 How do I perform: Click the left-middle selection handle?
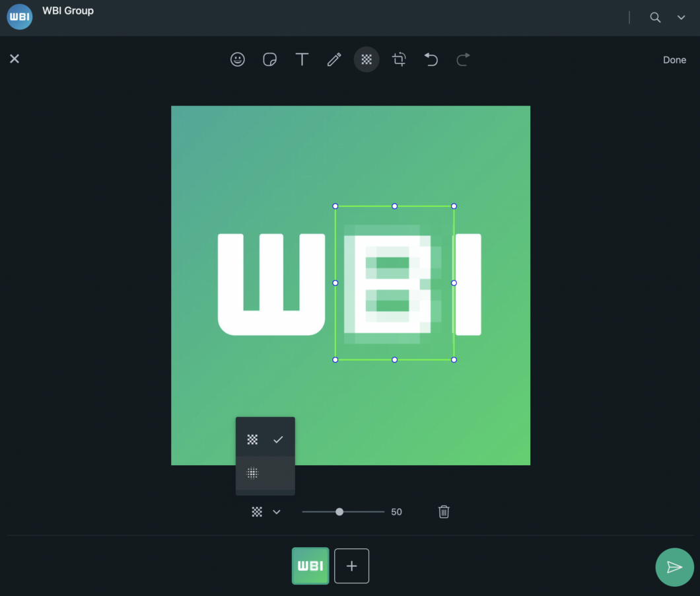335,283
